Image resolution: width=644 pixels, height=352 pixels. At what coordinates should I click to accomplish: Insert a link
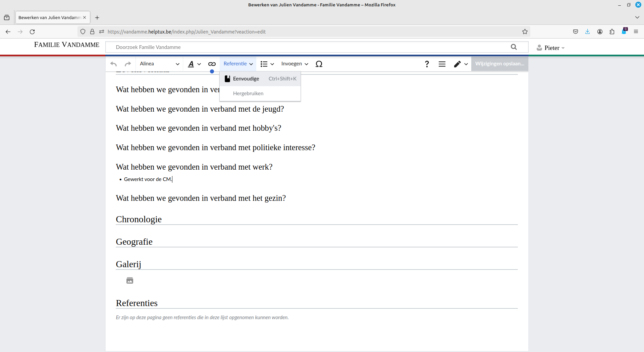click(212, 64)
